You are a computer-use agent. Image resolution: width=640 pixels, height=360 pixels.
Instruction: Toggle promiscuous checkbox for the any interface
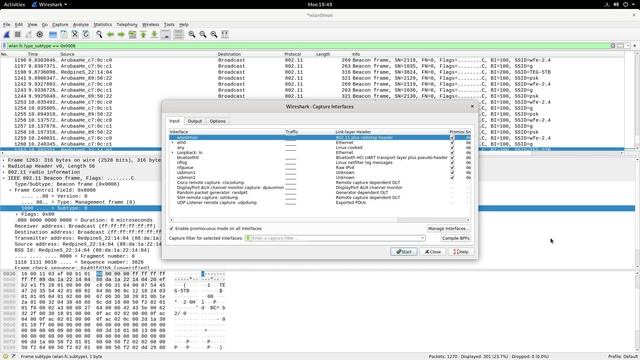(x=452, y=147)
